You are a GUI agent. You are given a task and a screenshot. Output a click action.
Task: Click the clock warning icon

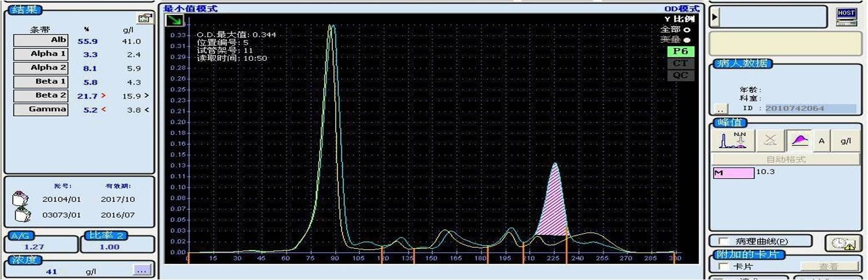[x=839, y=244]
